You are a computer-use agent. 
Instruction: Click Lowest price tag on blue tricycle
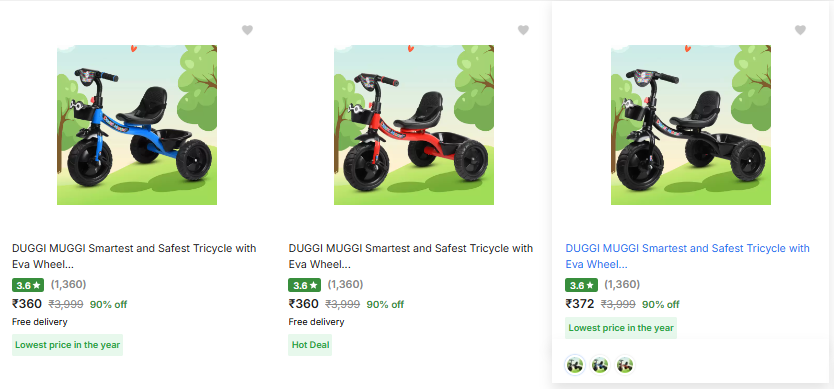coord(68,345)
